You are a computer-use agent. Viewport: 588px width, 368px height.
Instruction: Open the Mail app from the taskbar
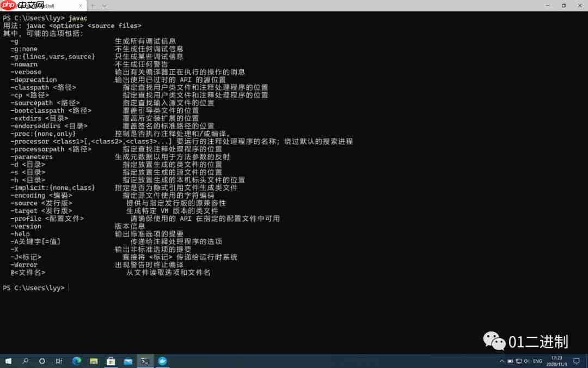(x=128, y=361)
